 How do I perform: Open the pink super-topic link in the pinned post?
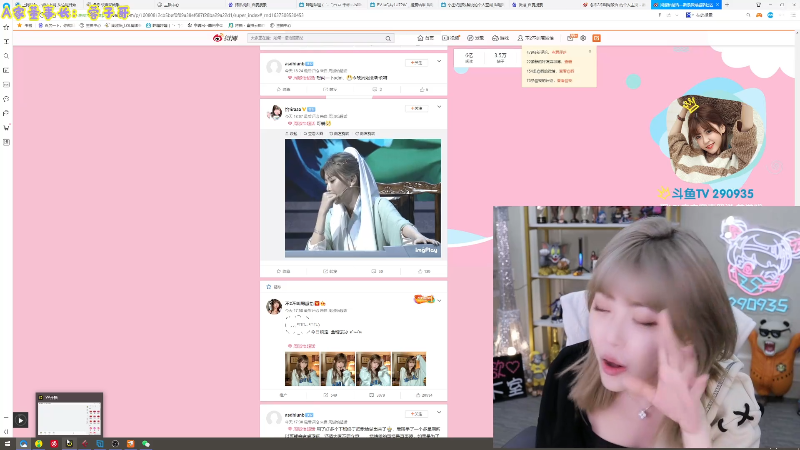(x=302, y=346)
